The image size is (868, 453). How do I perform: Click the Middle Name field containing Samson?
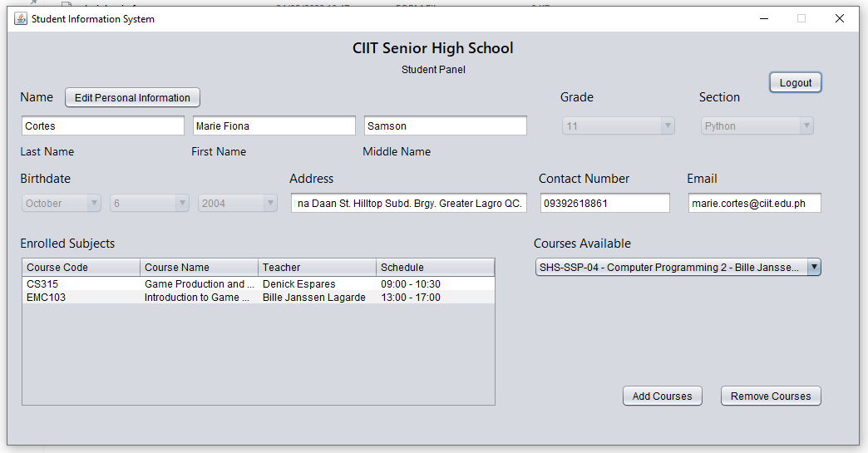pyautogui.click(x=445, y=126)
